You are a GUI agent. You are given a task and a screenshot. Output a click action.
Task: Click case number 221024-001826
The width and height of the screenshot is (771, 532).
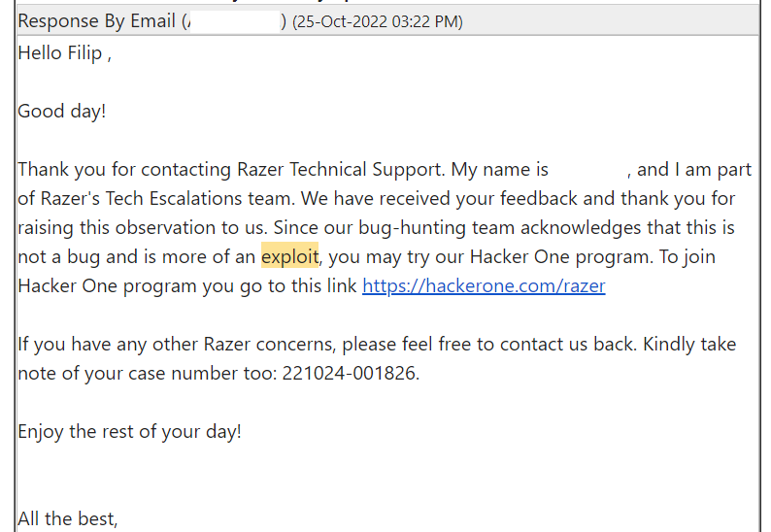[349, 373]
